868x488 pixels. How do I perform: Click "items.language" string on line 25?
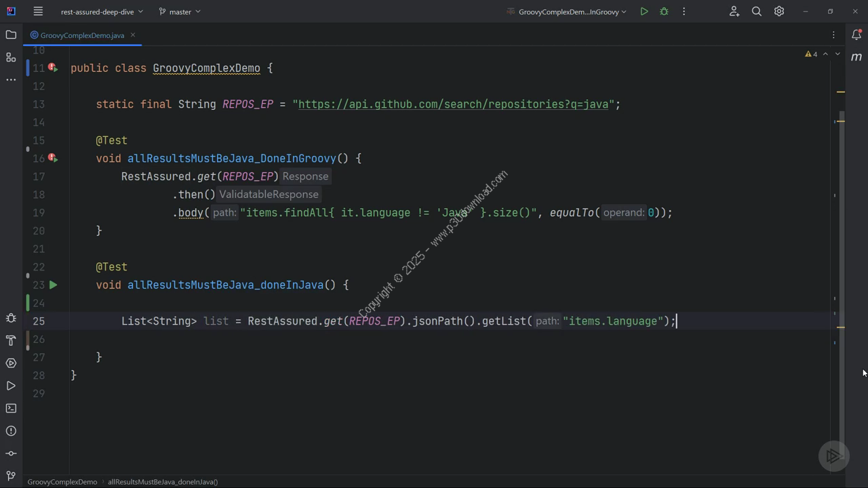(x=613, y=321)
